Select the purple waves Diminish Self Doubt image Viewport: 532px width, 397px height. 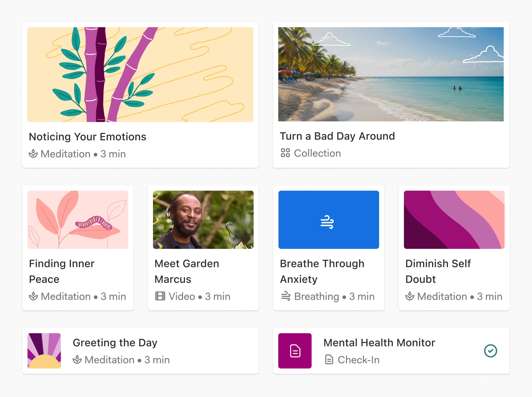(x=454, y=220)
